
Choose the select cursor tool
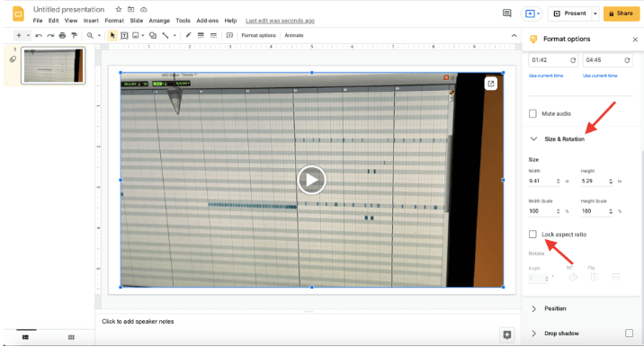[112, 35]
